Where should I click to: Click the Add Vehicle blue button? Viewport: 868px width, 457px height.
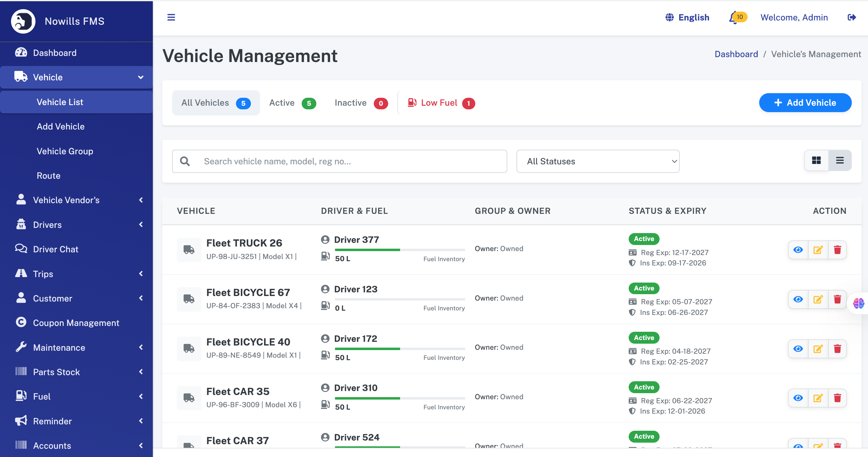[x=805, y=103]
